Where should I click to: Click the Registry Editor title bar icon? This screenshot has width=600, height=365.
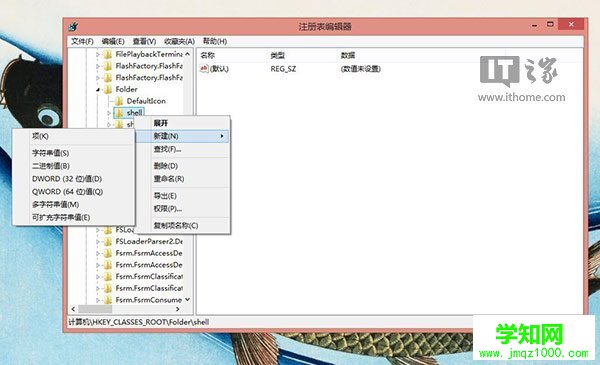tap(73, 26)
